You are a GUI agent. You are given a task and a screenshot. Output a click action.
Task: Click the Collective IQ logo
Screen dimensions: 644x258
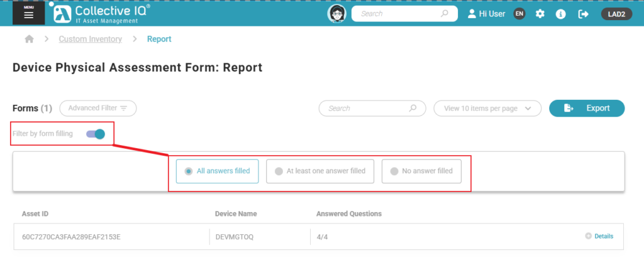click(x=102, y=14)
